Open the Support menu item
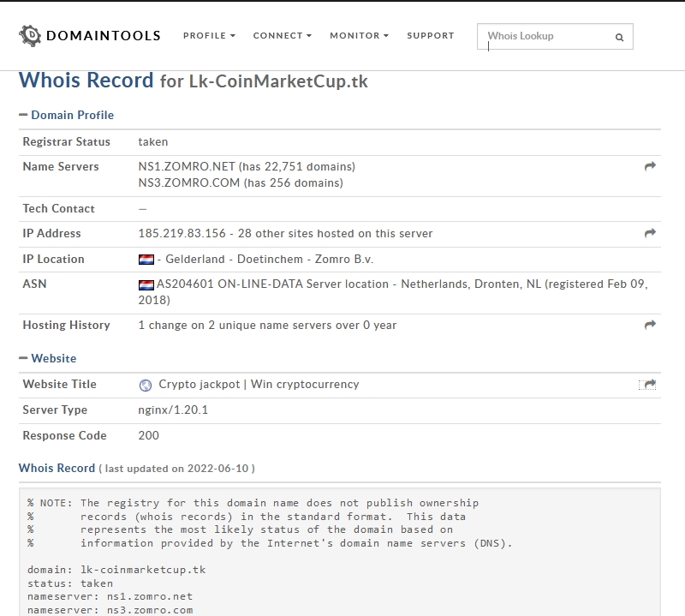This screenshot has height=616, width=685. [431, 35]
